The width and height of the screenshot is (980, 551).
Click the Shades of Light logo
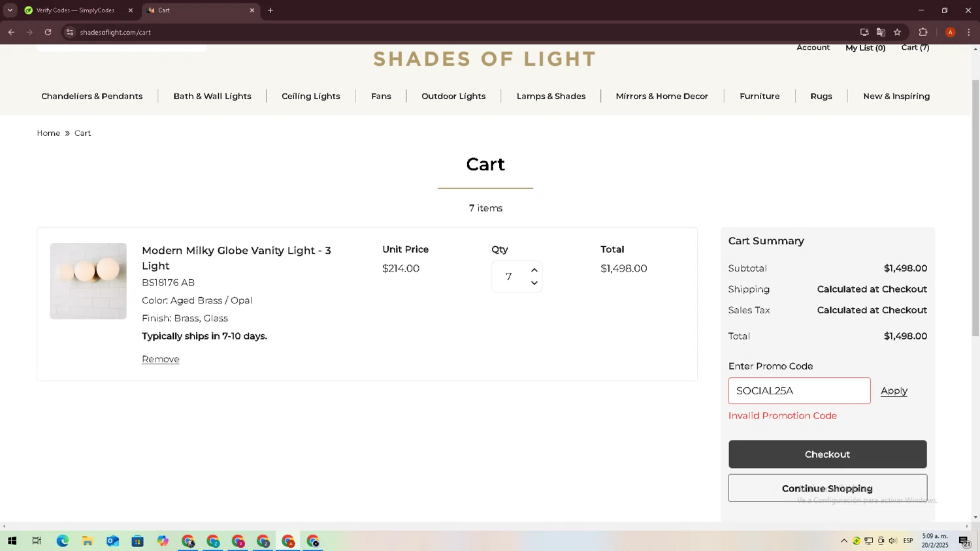tap(485, 59)
